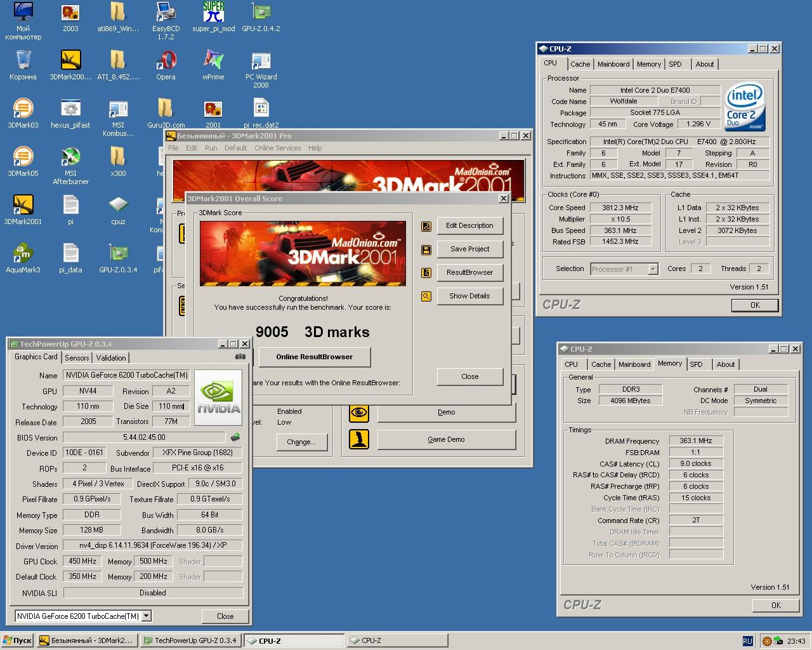
Task: Click the Intel Core 2 Duo logo
Action: [745, 107]
